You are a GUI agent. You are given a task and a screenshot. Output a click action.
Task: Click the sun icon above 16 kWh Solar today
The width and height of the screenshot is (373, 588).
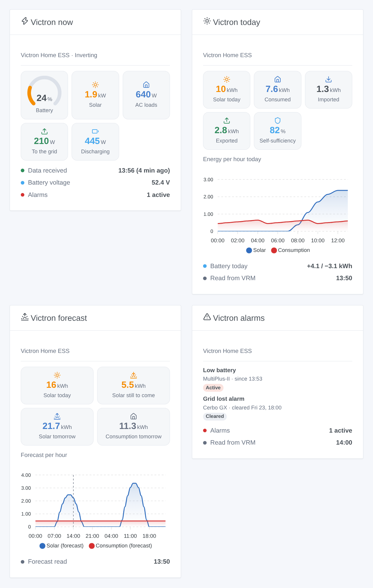57,375
